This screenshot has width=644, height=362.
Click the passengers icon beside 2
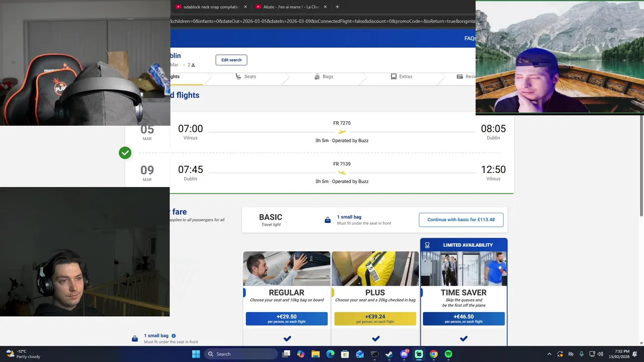193,65
